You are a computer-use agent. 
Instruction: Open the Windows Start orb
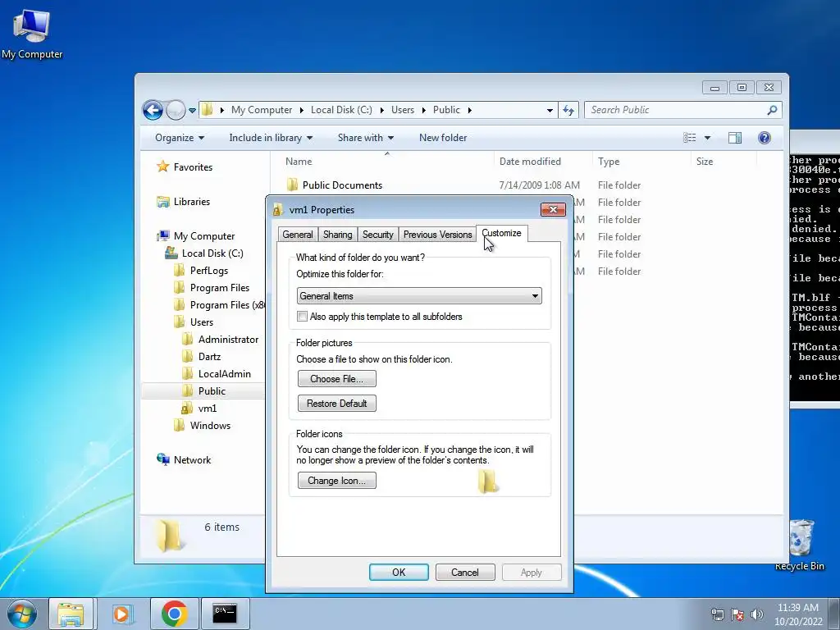pos(21,614)
